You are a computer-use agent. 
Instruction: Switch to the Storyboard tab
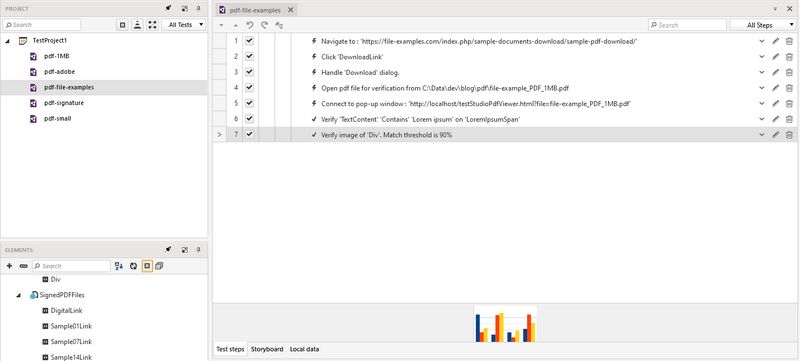point(267,349)
